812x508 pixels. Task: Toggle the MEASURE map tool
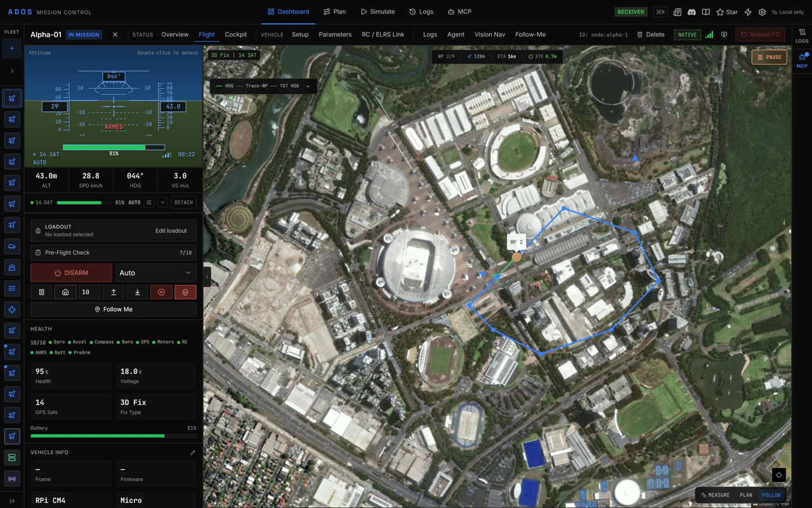pos(715,495)
